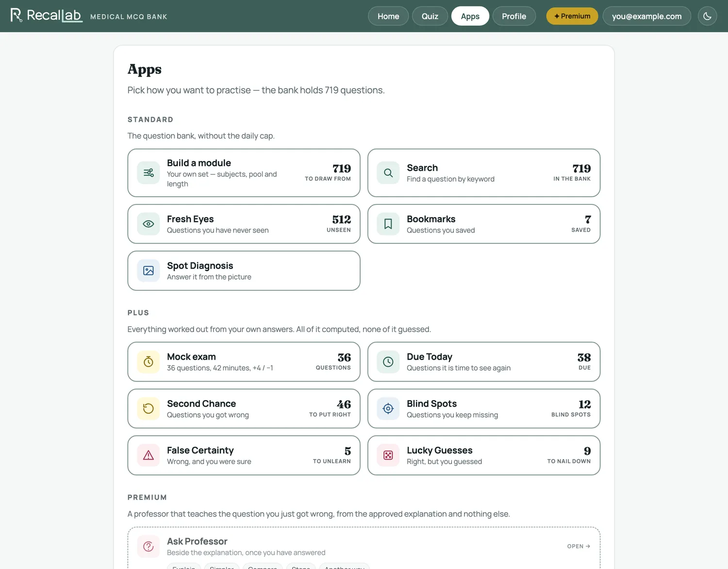Click the Second Chance 46 to put right count
Image resolution: width=728 pixels, height=569 pixels.
click(330, 408)
